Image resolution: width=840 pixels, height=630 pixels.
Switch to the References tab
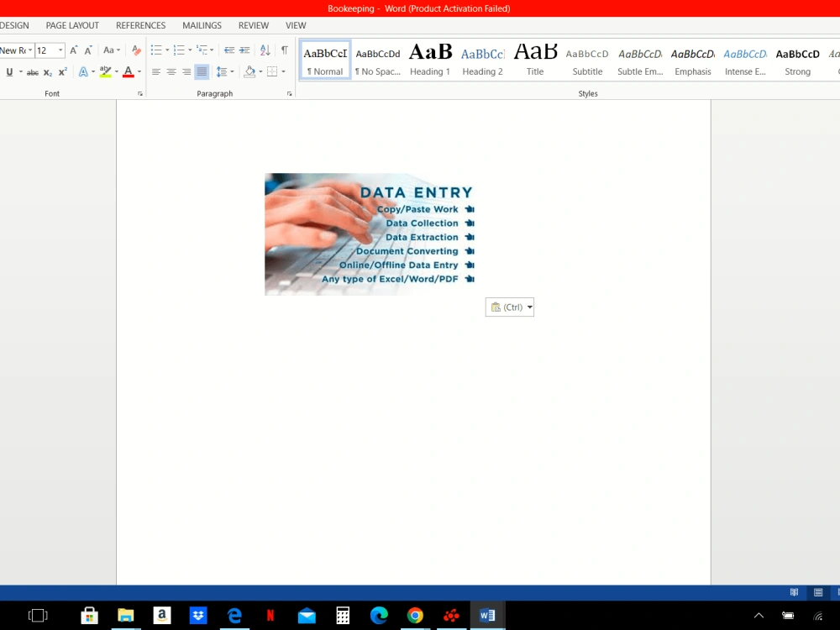click(141, 25)
